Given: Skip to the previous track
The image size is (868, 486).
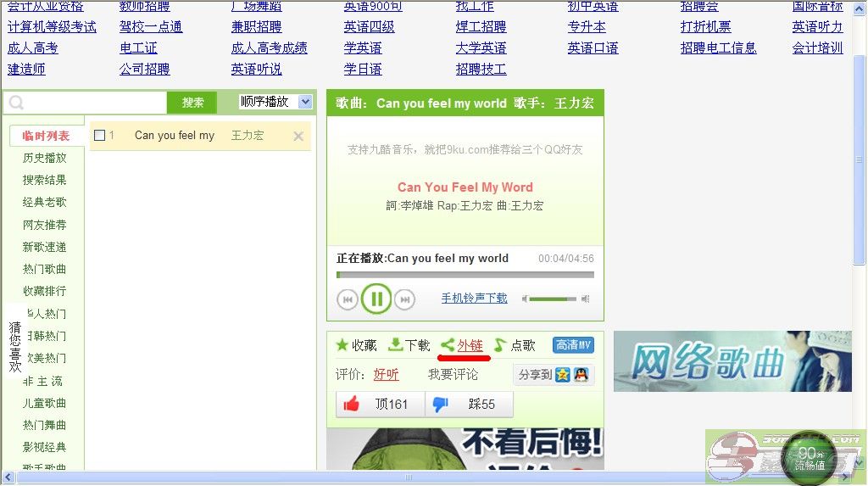Looking at the screenshot, I should coord(348,299).
